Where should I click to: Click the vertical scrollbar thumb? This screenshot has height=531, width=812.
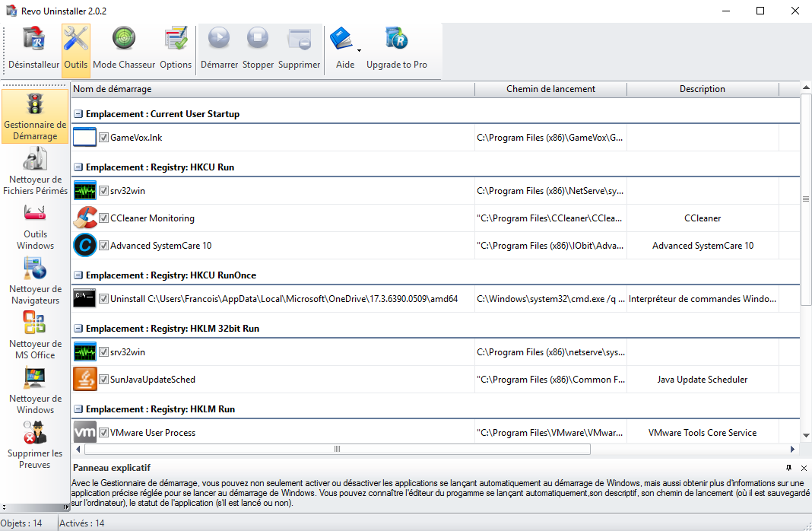806,199
